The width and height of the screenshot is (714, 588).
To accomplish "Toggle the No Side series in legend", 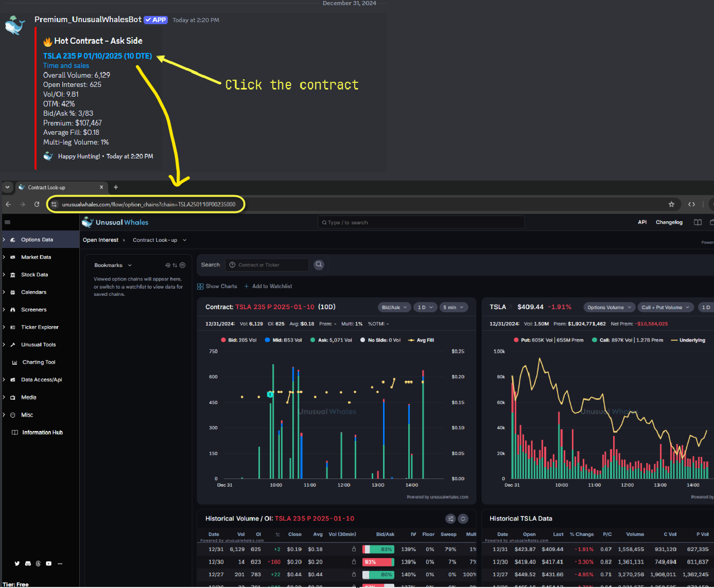I will (x=380, y=340).
